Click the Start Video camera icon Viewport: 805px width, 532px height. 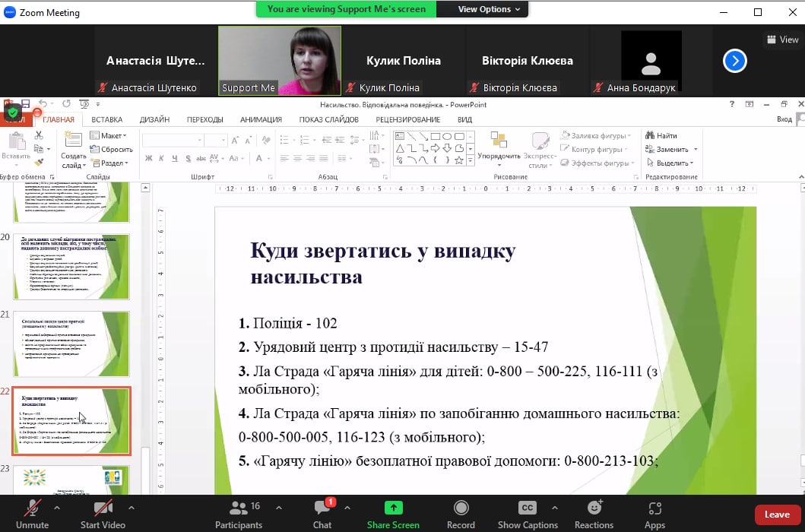tap(103, 508)
